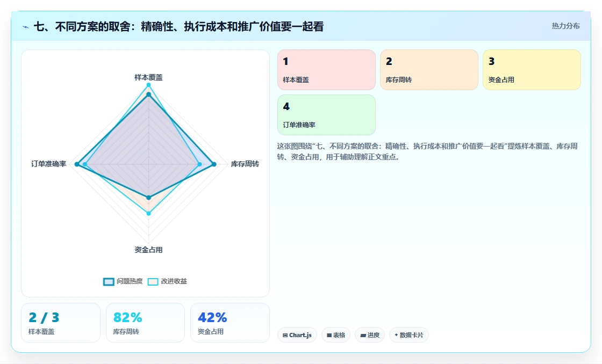This screenshot has width=602, height=364.
Task: Click the dark teal point on 库存周转 axis
Action: (x=214, y=164)
